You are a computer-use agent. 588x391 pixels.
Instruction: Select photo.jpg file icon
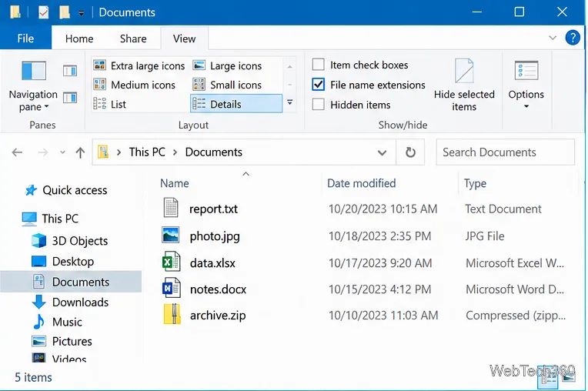171,235
